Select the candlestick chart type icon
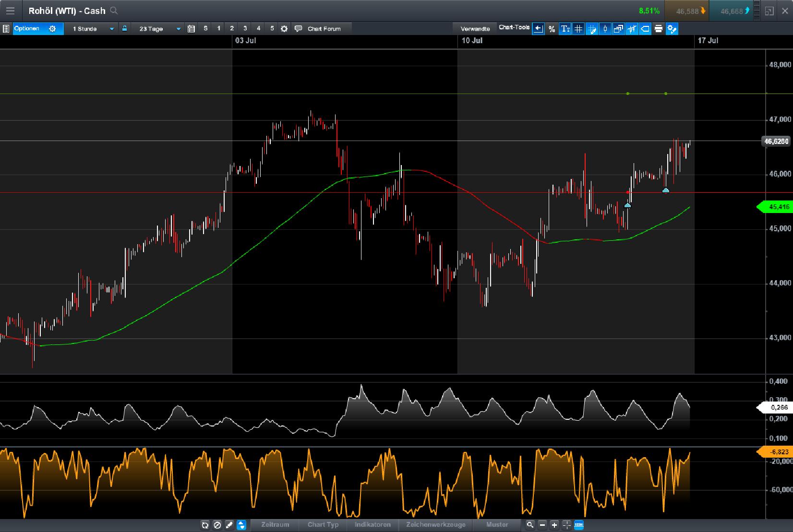The image size is (793, 532). coord(605,29)
